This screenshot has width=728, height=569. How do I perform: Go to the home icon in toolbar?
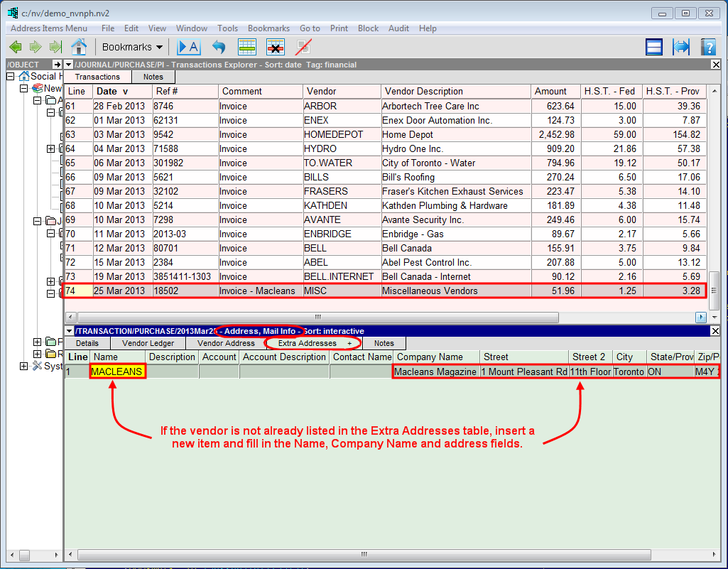tap(79, 47)
